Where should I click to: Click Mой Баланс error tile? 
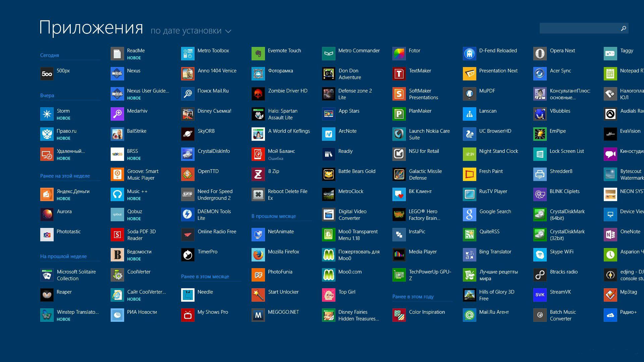[x=281, y=154]
